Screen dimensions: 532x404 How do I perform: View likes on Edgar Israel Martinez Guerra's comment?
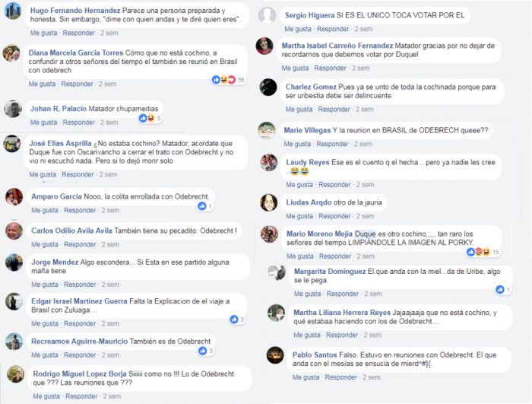[x=237, y=320]
